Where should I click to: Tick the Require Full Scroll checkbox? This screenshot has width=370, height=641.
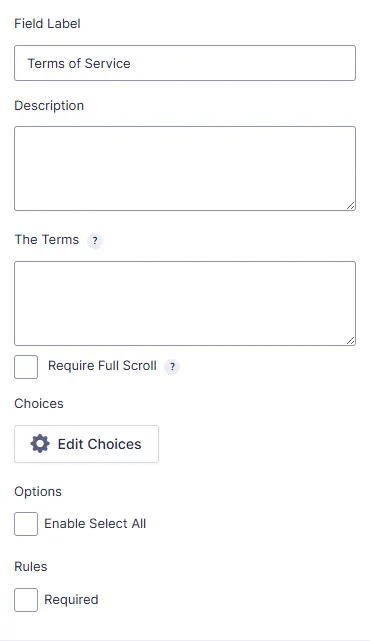point(26,367)
